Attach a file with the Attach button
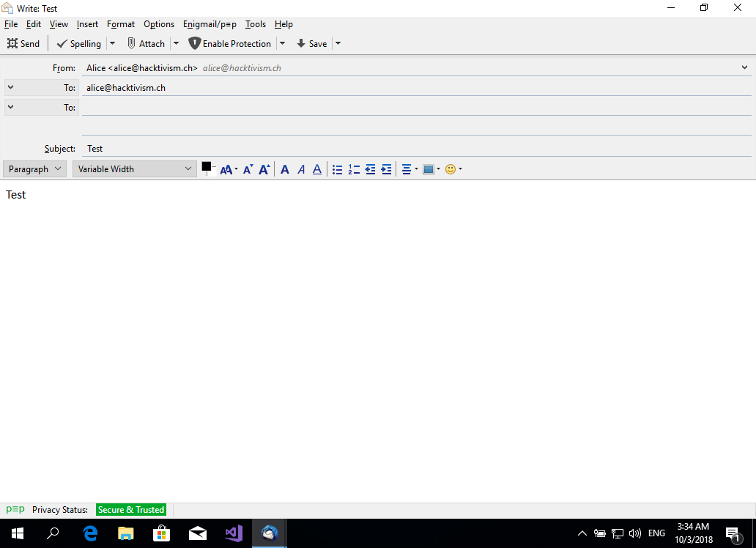Screen dimensions: 756x548 point(146,43)
